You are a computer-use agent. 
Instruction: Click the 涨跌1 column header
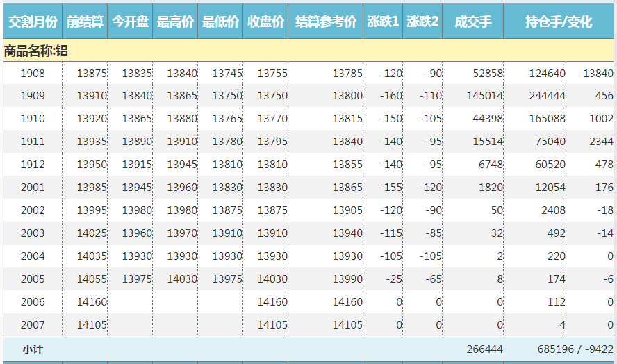383,22
